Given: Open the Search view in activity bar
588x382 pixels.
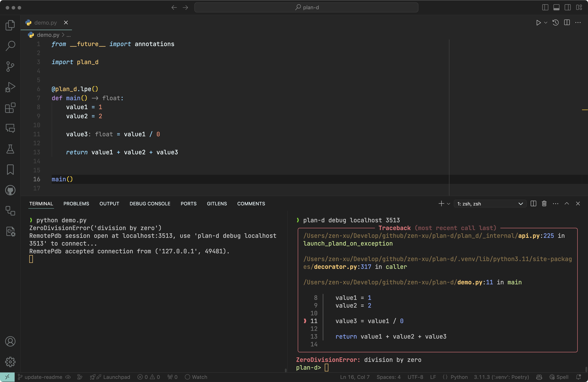Looking at the screenshot, I should [x=10, y=46].
